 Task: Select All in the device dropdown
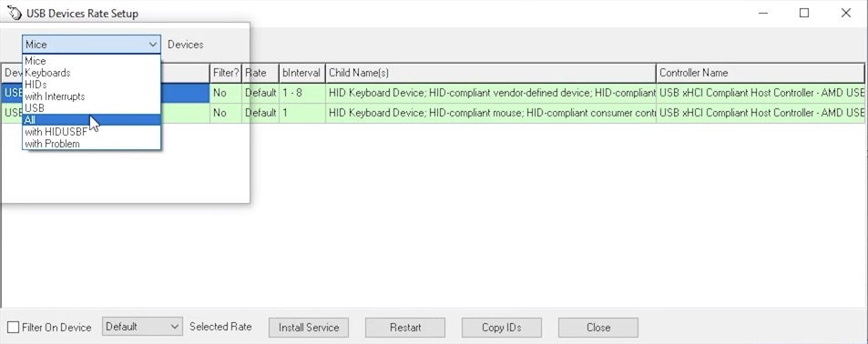(91, 119)
